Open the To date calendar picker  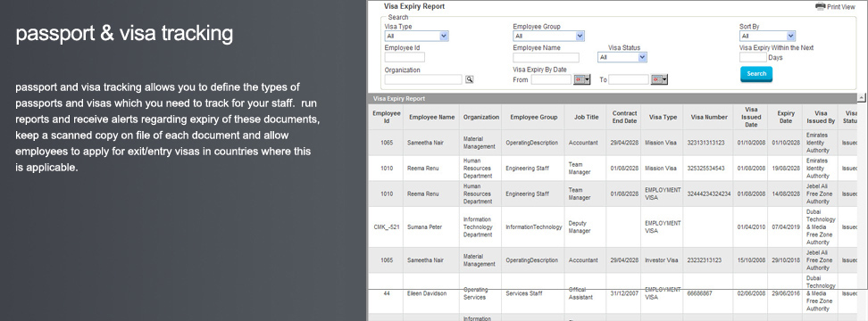pyautogui.click(x=659, y=79)
